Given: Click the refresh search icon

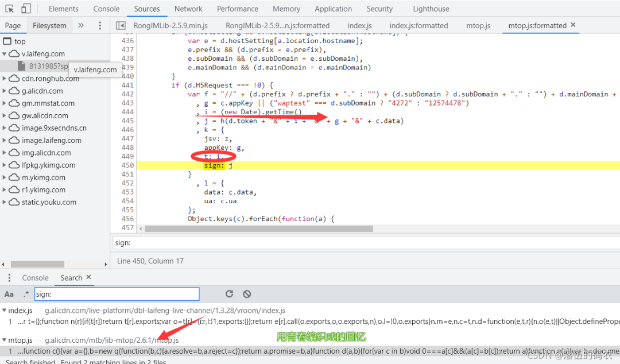Looking at the screenshot, I should coord(229,293).
